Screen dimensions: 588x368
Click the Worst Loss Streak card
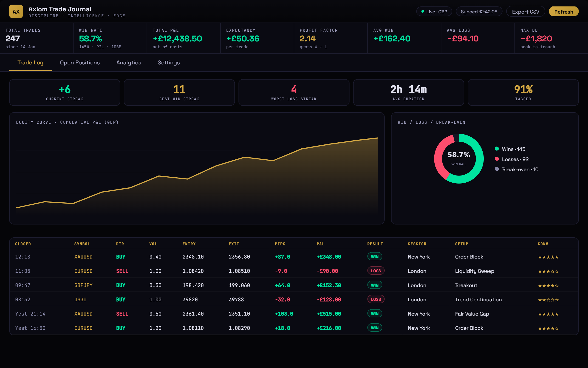294,92
